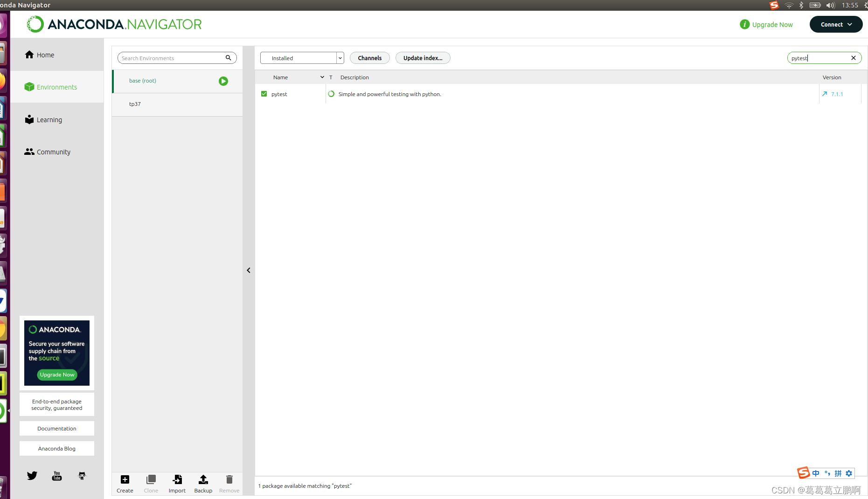The height and width of the screenshot is (499, 868).
Task: Toggle the pytest package checkbox
Action: [x=264, y=94]
